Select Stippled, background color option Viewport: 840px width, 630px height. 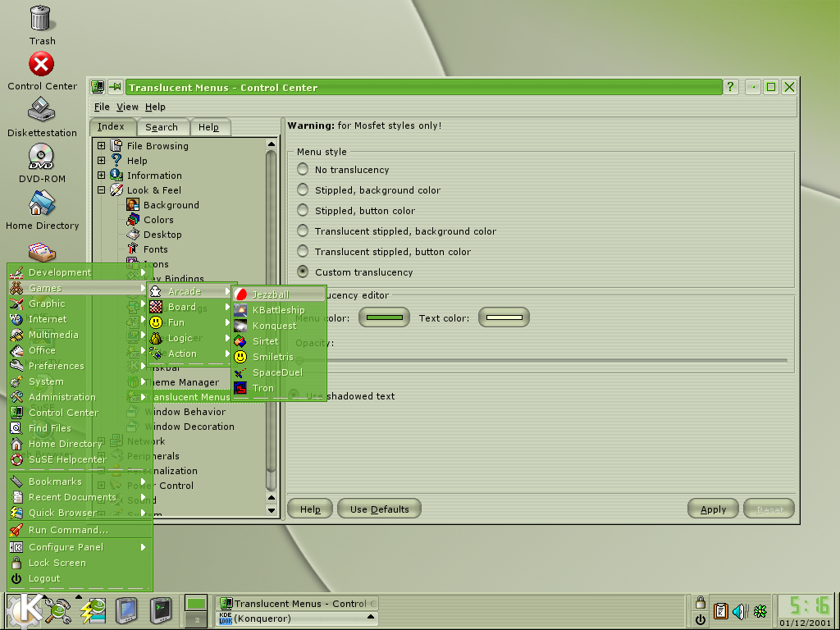tap(303, 189)
